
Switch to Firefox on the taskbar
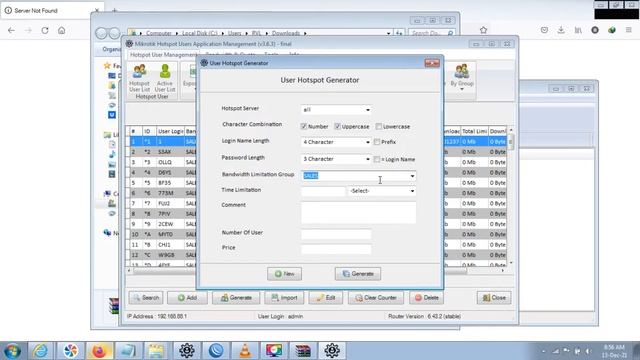[x=99, y=351]
